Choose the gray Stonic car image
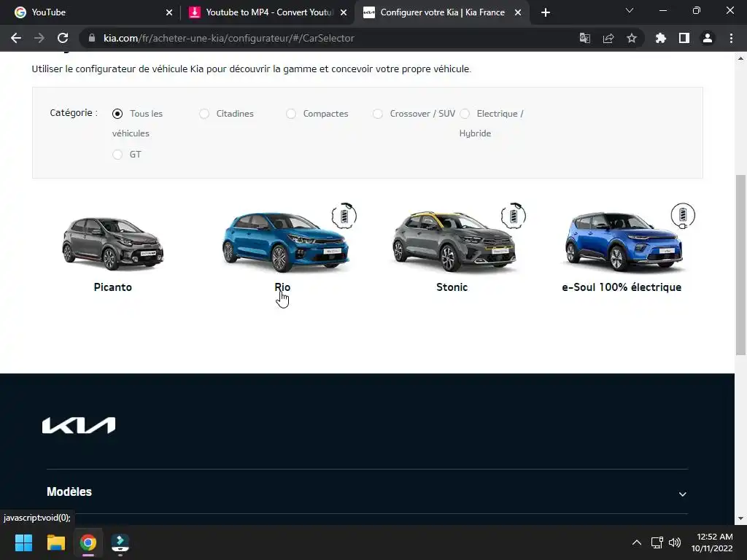 [454, 242]
